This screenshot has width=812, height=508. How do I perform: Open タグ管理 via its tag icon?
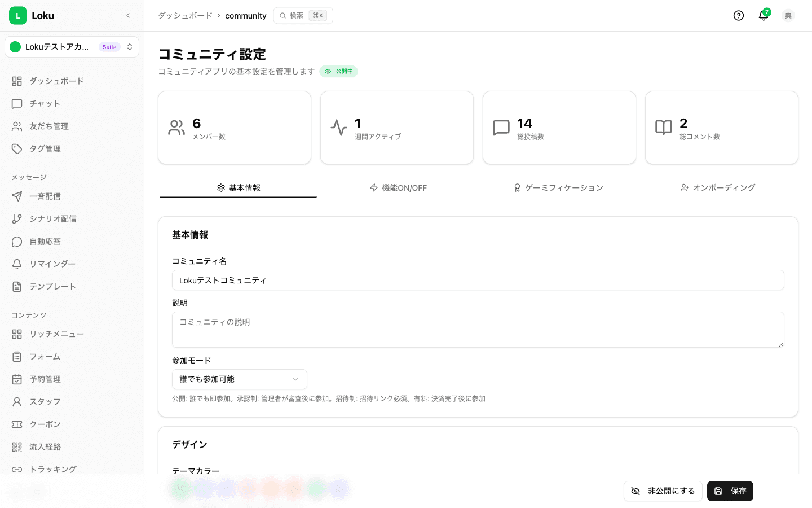tap(17, 148)
